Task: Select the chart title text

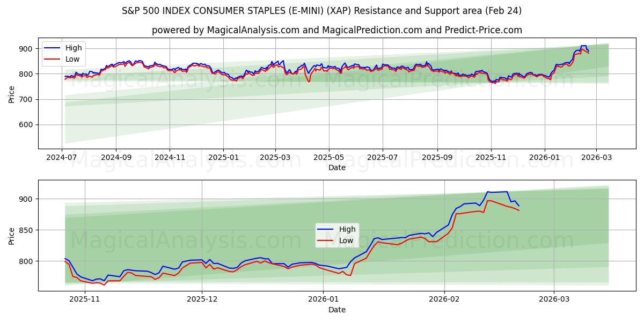Action: [322, 10]
